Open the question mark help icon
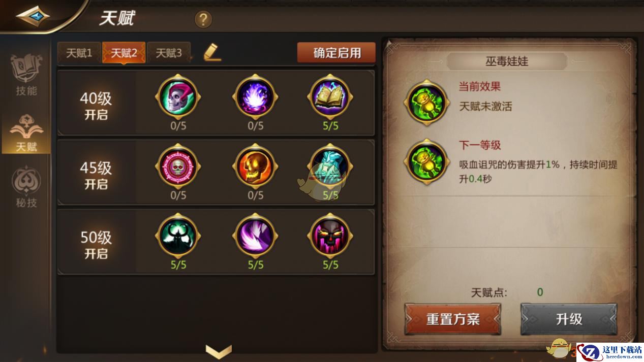644x362 pixels. (x=203, y=20)
